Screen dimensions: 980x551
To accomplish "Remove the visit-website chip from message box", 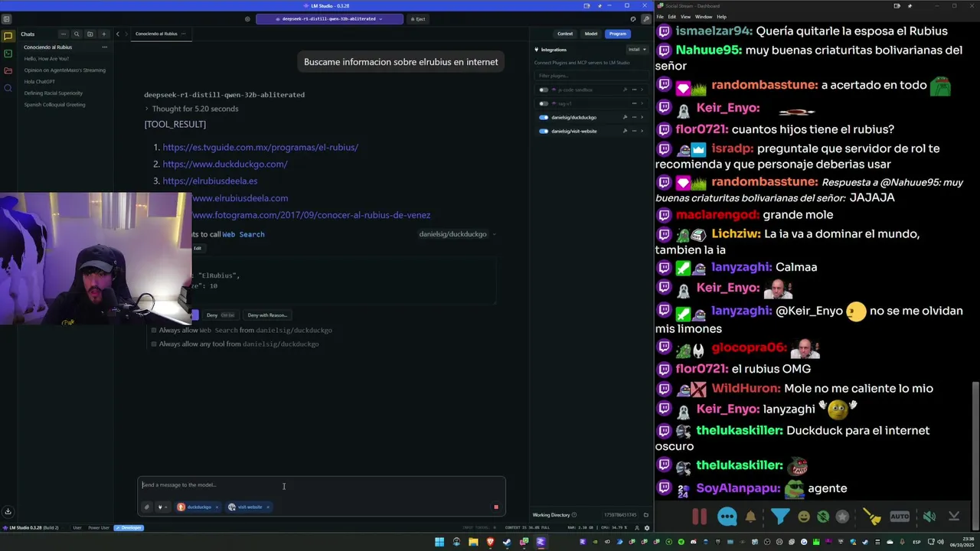I will click(267, 507).
